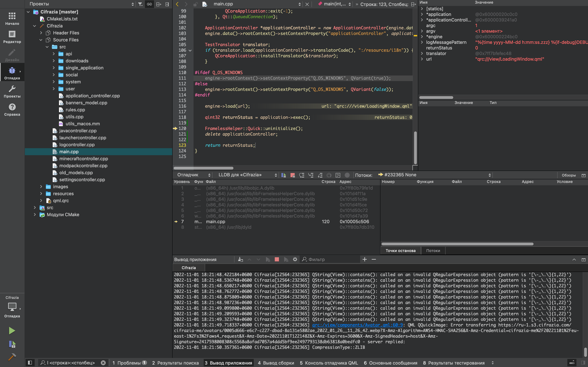The width and height of the screenshot is (588, 367).
Task: Switch to the Потоки tab
Action: click(x=433, y=251)
